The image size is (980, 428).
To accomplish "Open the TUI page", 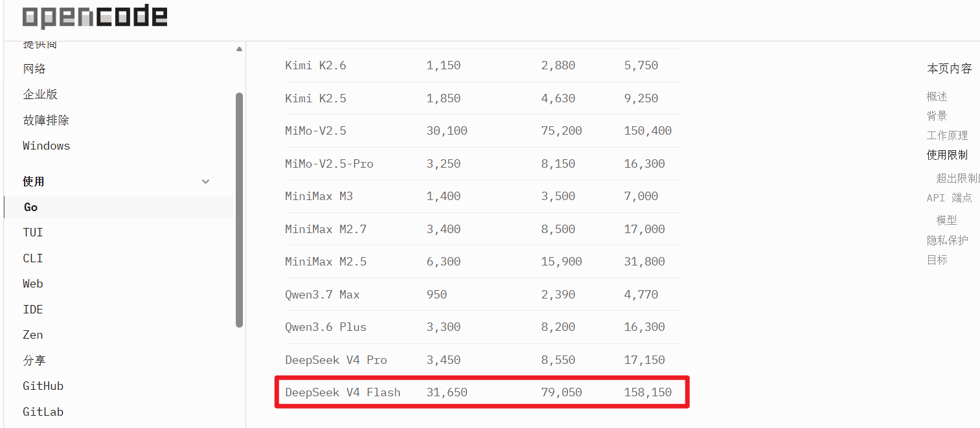I will (x=33, y=232).
